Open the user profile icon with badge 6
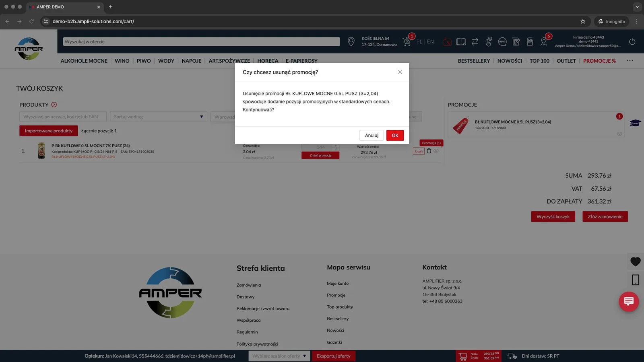 coord(544,41)
